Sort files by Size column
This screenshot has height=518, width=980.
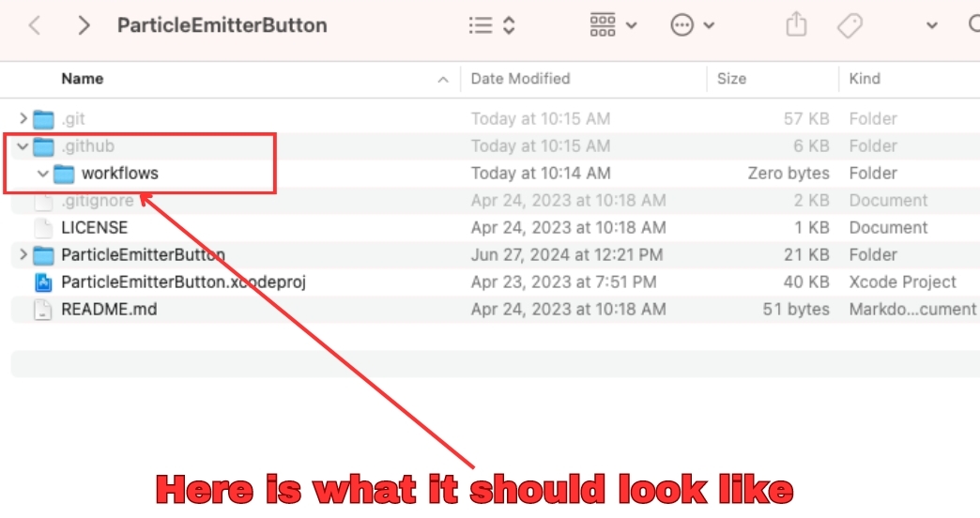pyautogui.click(x=731, y=79)
